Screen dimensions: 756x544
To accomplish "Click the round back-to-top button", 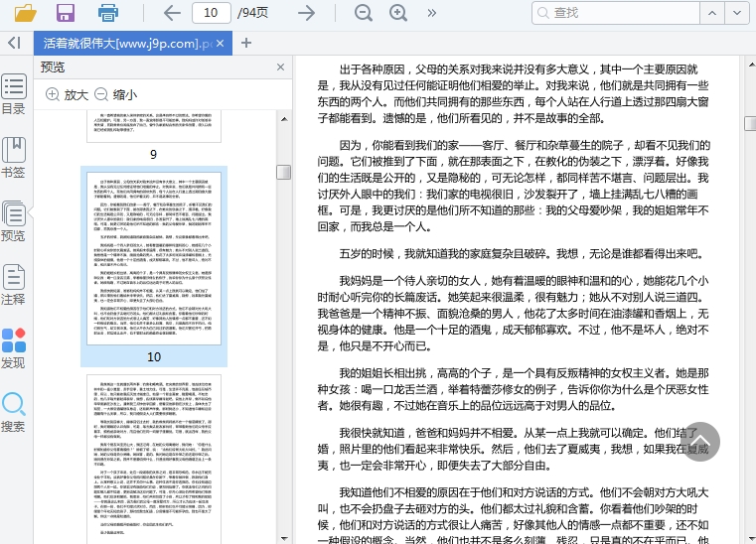I will click(700, 442).
